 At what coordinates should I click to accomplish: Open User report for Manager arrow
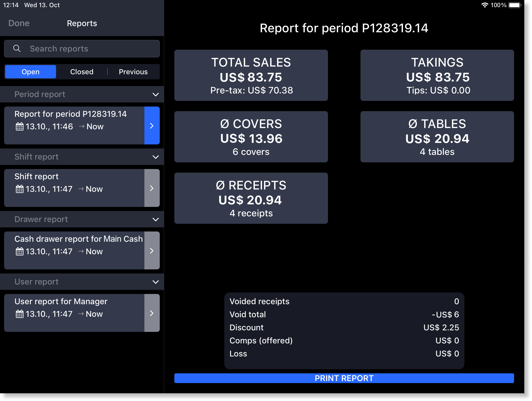click(152, 313)
